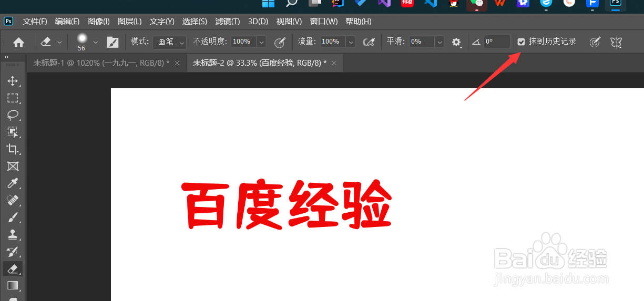Open Windows Start in taskbar
Viewport: 644px width, 301px height.
point(268,3)
